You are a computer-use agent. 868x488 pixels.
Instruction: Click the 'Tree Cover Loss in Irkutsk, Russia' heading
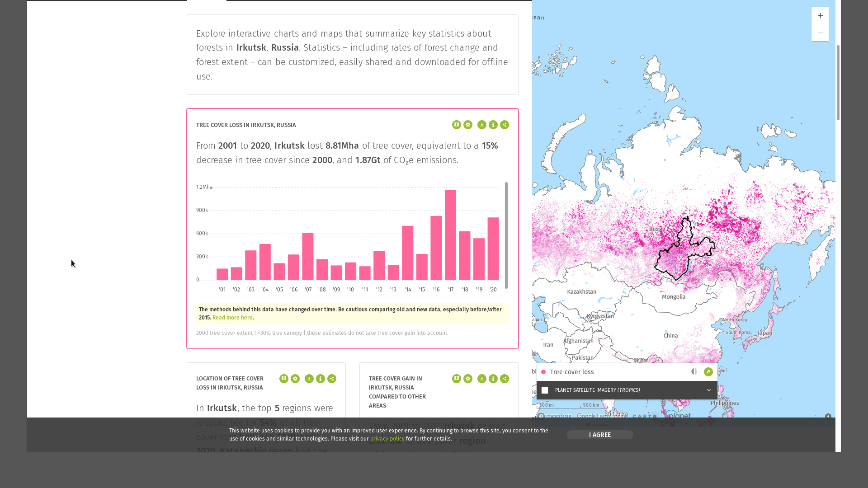[x=246, y=125]
